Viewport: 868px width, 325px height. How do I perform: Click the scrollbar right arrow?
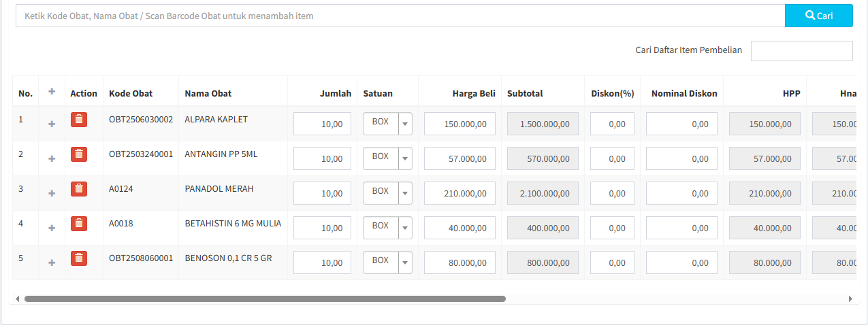pos(850,298)
